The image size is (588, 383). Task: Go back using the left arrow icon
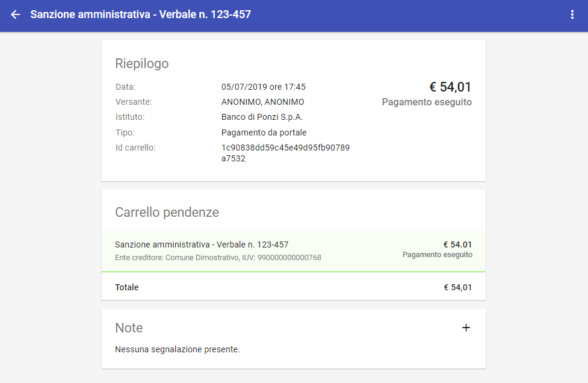coord(16,14)
